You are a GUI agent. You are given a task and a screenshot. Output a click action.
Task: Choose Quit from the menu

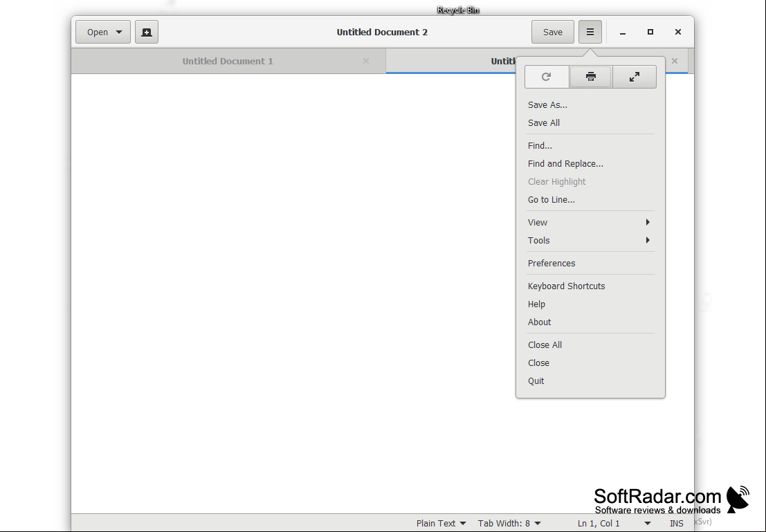[591, 381]
